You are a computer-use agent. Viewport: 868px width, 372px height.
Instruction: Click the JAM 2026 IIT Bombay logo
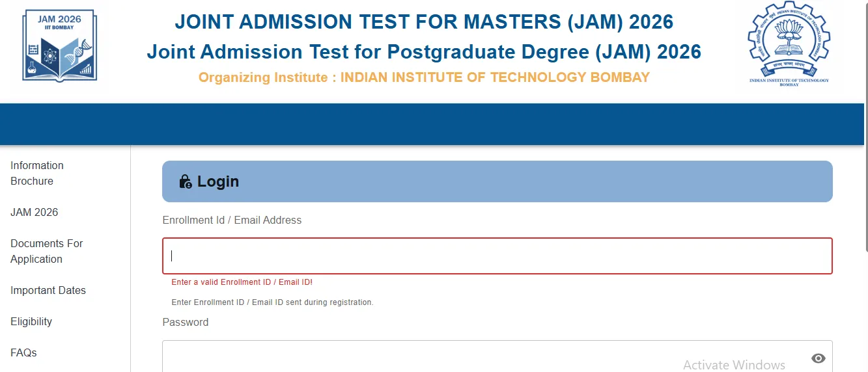[59, 46]
